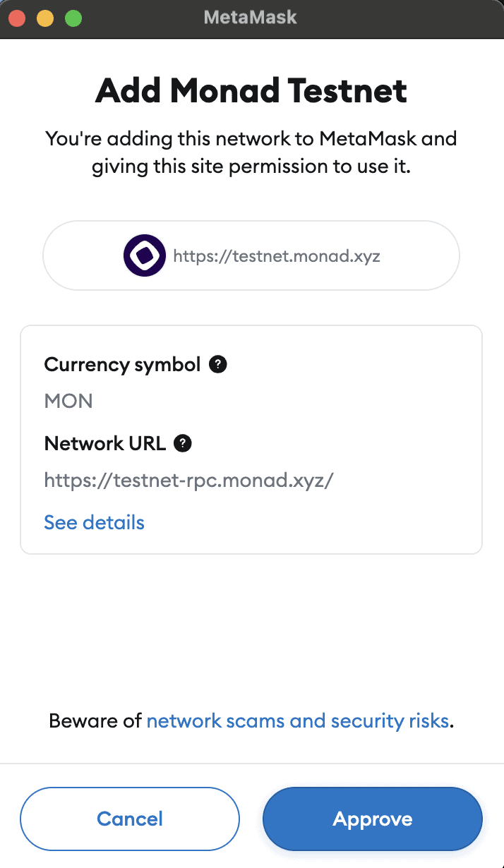Select the MON currency symbol value

tap(68, 402)
